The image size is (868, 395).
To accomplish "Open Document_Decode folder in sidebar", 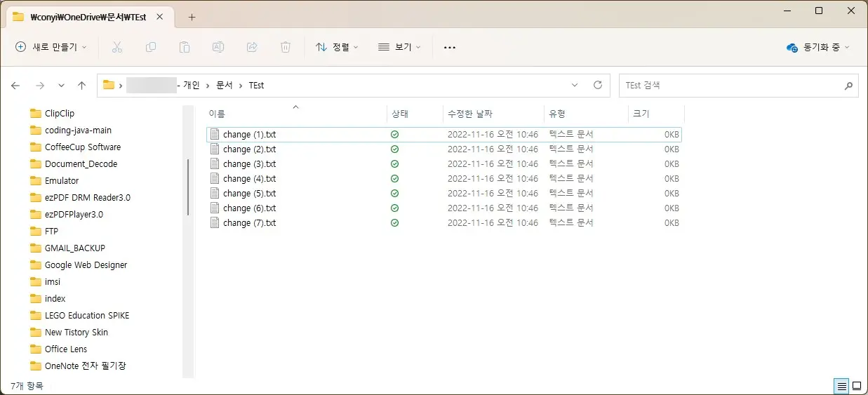I will click(81, 163).
